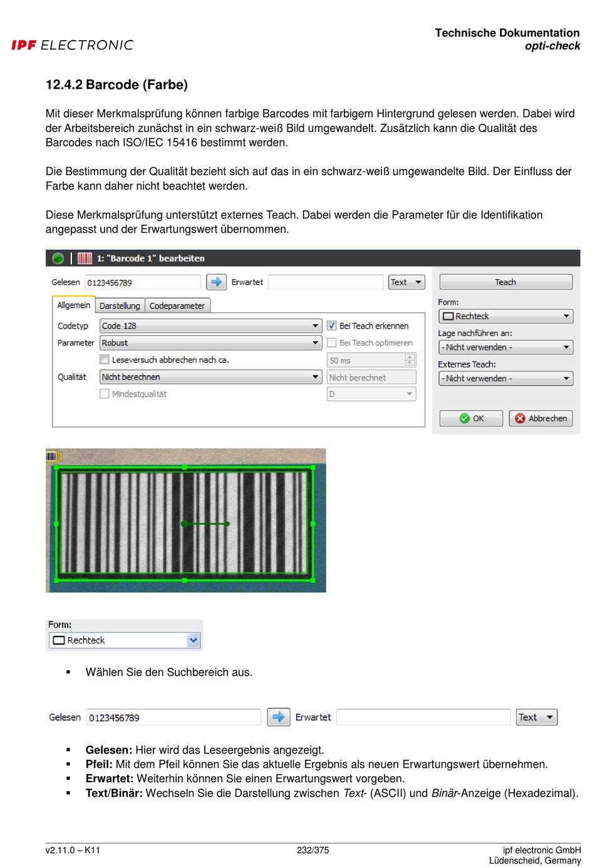The width and height of the screenshot is (595, 868).
Task: Click the small barcode icon above image
Action: tap(51, 456)
